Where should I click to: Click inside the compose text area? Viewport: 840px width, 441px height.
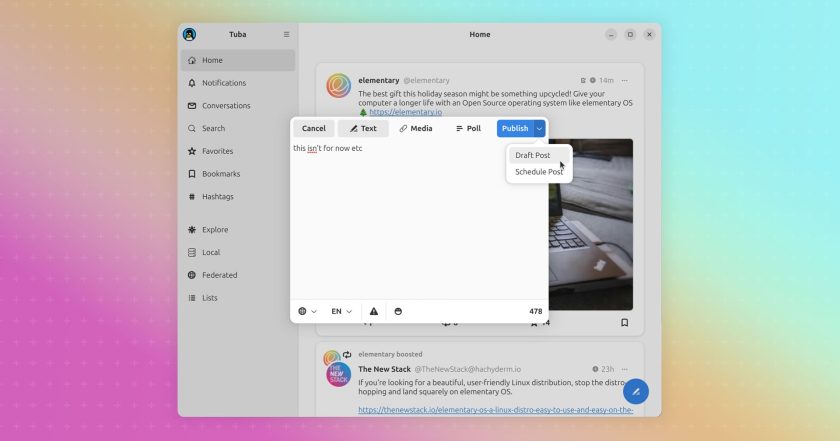pos(419,220)
